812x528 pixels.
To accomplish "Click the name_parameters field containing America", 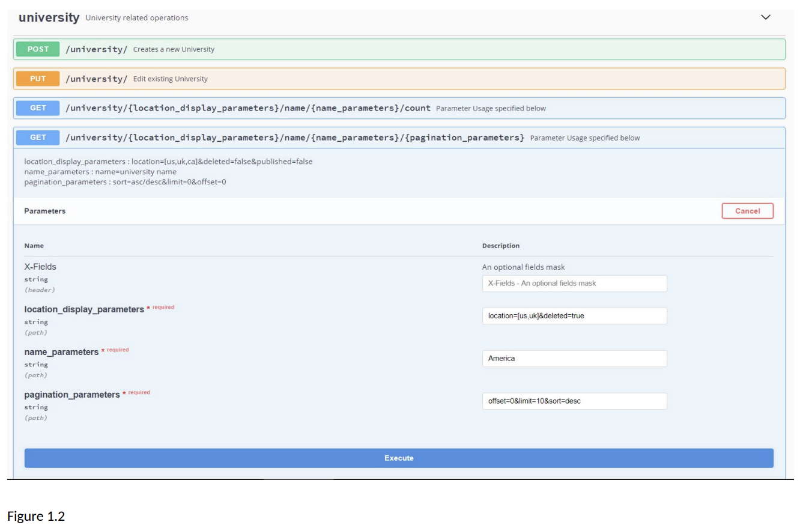I will (574, 359).
